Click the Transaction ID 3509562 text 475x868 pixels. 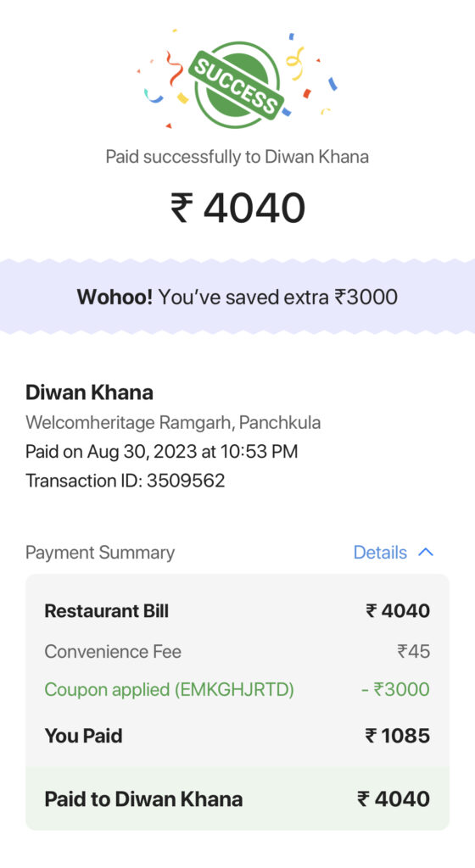[126, 481]
